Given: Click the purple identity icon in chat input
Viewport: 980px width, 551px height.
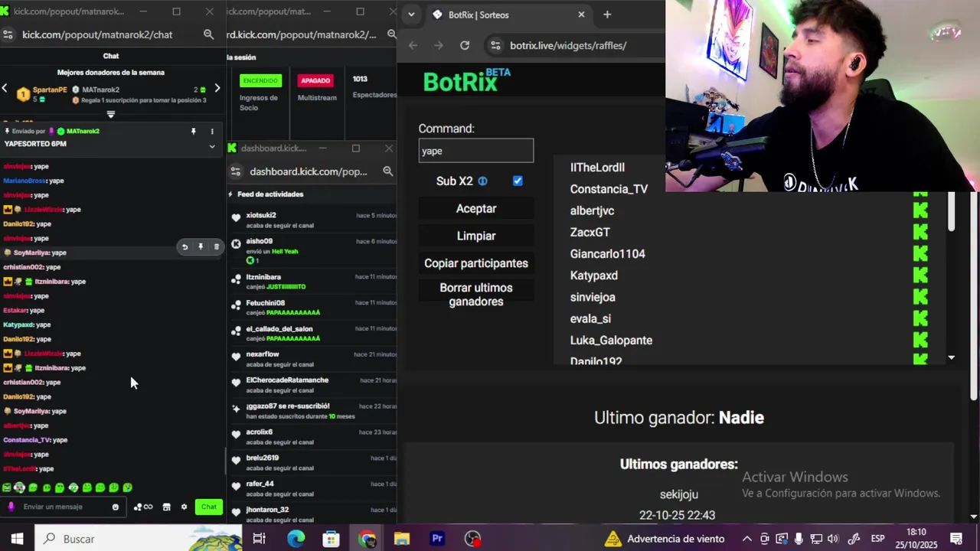Looking at the screenshot, I should pos(11,507).
